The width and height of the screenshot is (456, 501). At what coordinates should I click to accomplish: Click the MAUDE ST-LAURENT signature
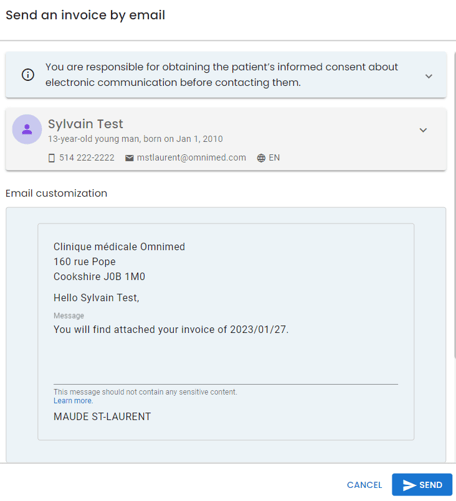(x=102, y=417)
